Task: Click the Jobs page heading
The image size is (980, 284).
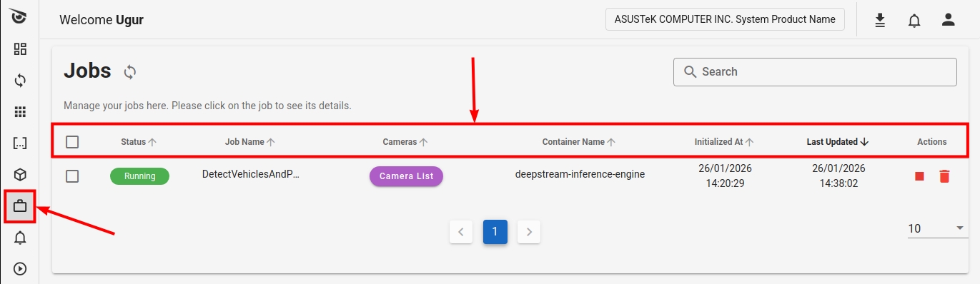Action: [x=87, y=71]
